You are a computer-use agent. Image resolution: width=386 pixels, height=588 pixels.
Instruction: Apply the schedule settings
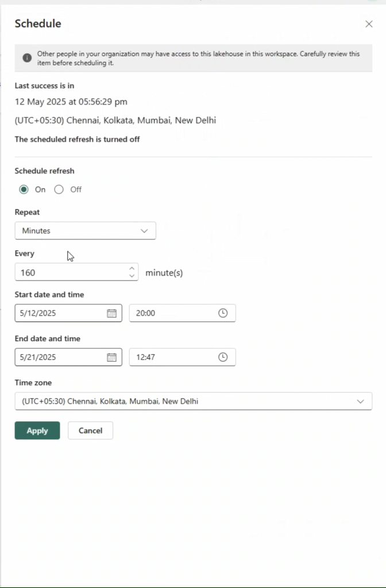pos(37,431)
